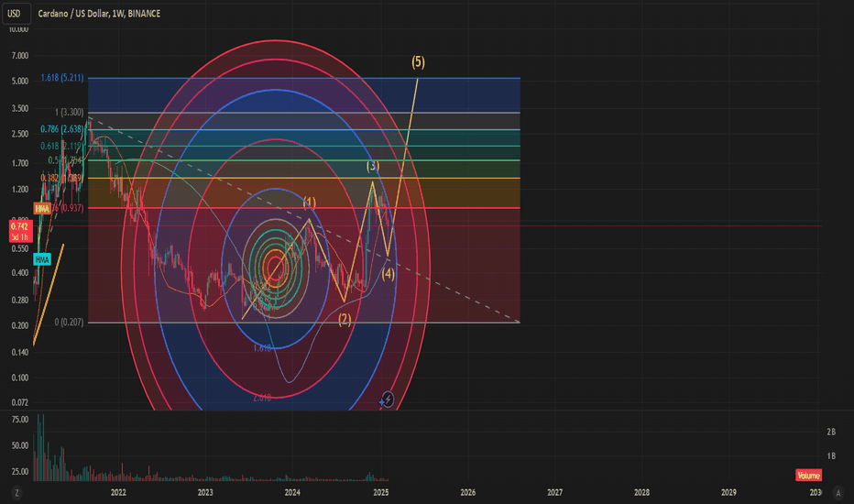Click the 75.00 volume pane value
This screenshot has width=854, height=504.
coord(20,420)
